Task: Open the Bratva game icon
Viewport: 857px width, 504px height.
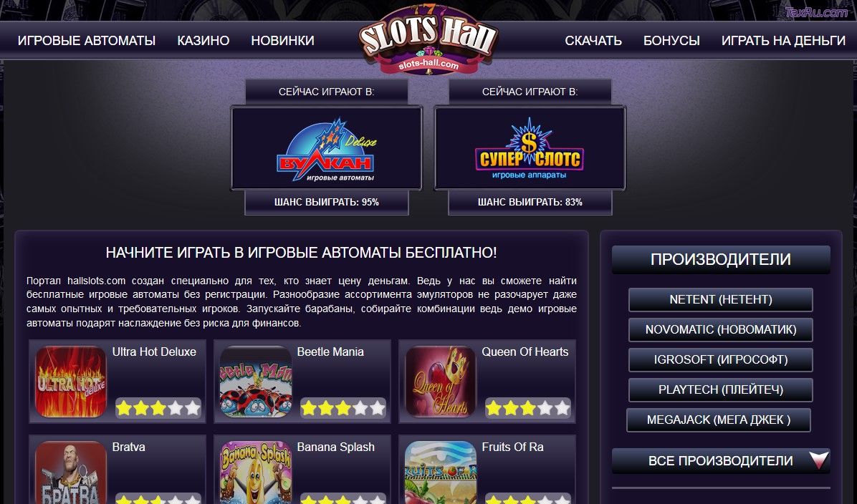Action: [70, 472]
